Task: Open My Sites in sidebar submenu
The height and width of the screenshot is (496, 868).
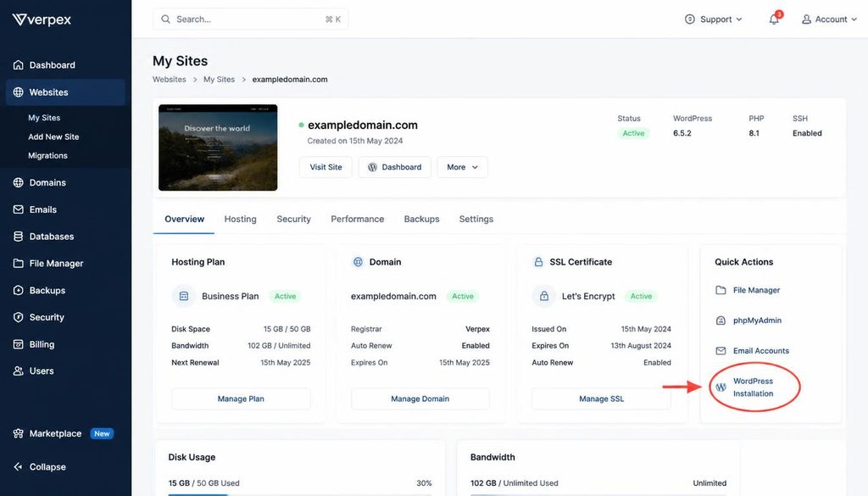Action: [44, 118]
